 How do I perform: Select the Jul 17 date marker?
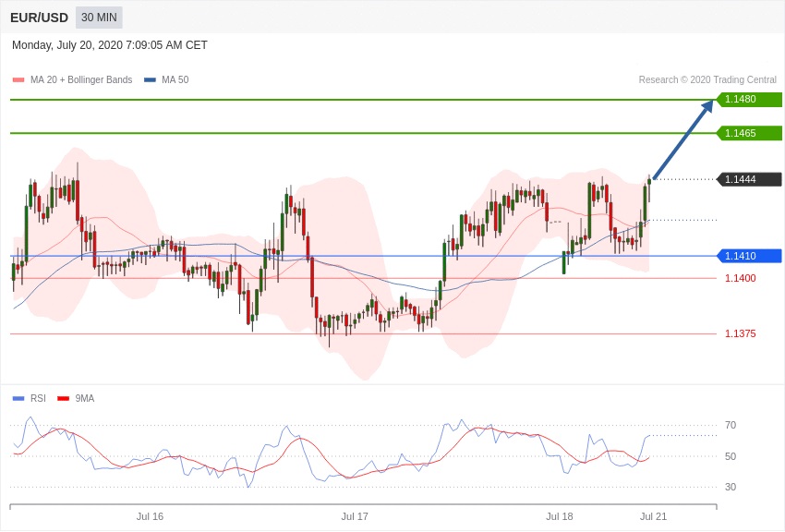(355, 516)
